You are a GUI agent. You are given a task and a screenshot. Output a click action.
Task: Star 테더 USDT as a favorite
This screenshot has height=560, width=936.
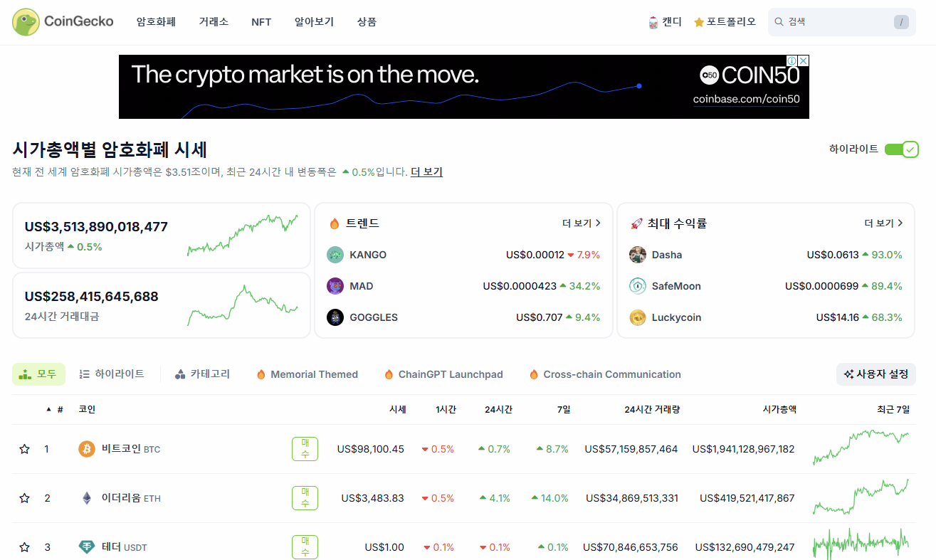click(24, 547)
